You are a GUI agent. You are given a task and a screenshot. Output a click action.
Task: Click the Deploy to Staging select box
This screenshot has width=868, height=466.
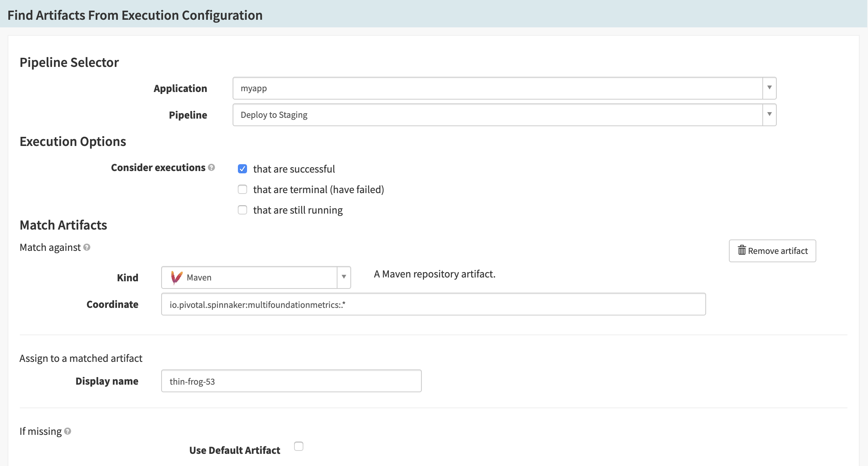pyautogui.click(x=497, y=115)
